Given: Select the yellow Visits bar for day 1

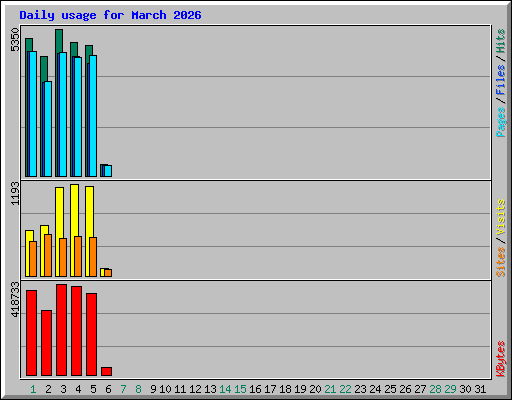Looking at the screenshot, I should click(x=28, y=253).
